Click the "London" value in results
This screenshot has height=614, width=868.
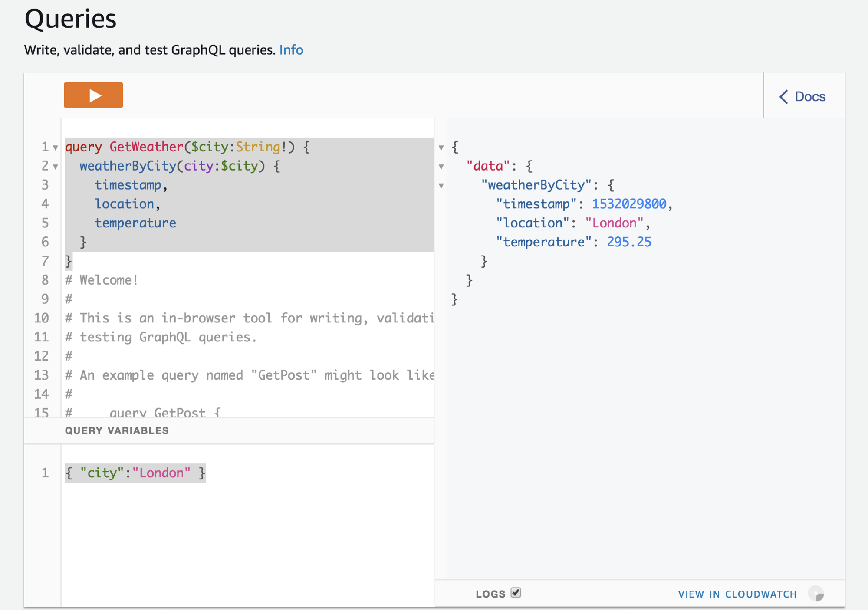(x=614, y=223)
